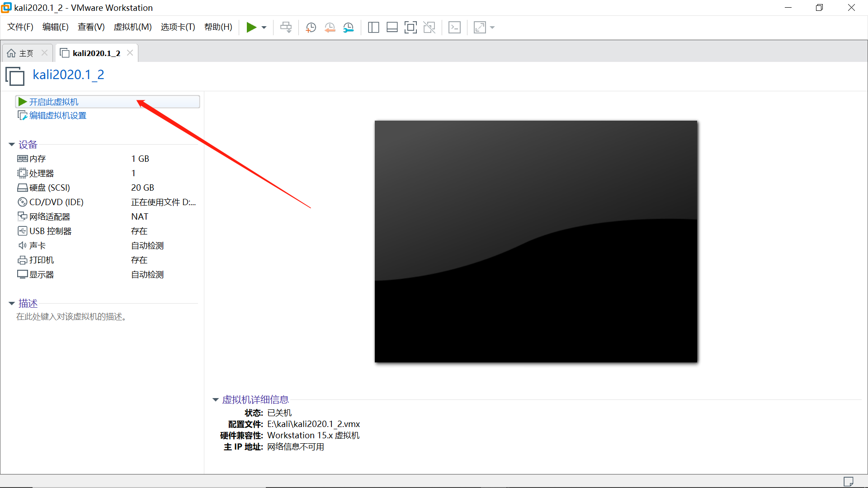The image size is (868, 488).
Task: Collapse the 描述 section
Action: click(x=12, y=304)
